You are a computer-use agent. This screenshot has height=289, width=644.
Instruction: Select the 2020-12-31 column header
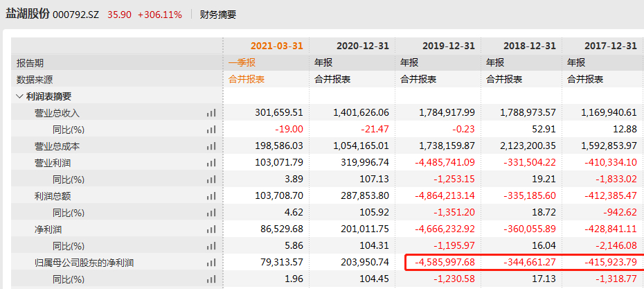click(363, 46)
